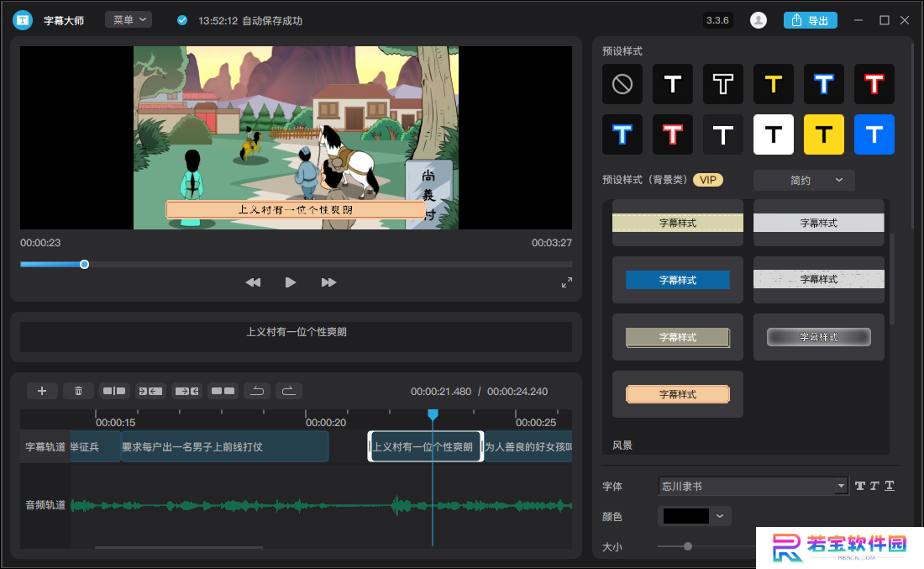Open the black color picker dropdown
The width and height of the screenshot is (924, 569).
point(720,517)
